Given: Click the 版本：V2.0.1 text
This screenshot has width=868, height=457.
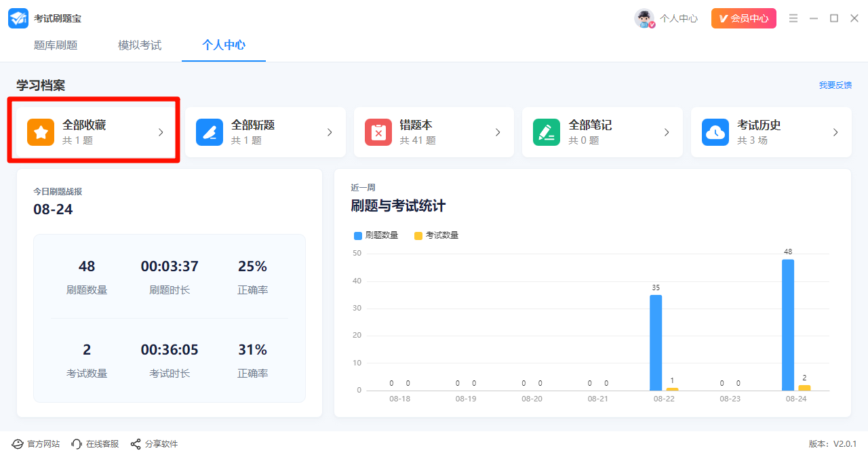Looking at the screenshot, I should [x=833, y=444].
